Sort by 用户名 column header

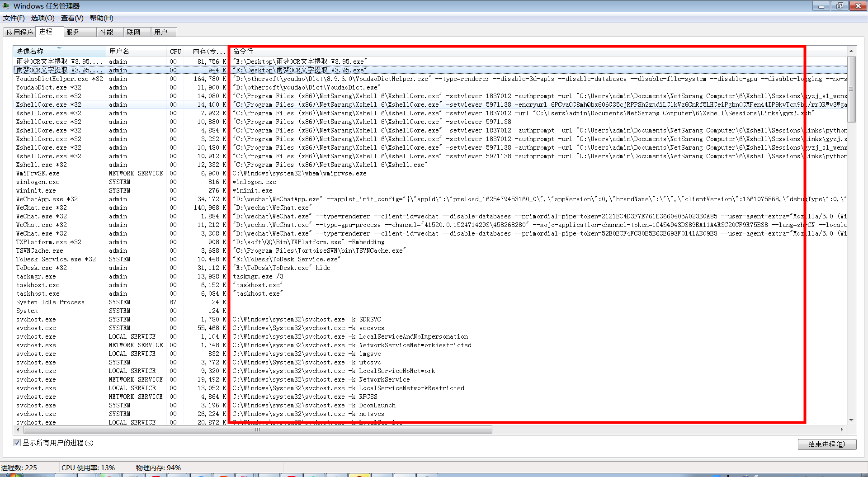click(137, 51)
